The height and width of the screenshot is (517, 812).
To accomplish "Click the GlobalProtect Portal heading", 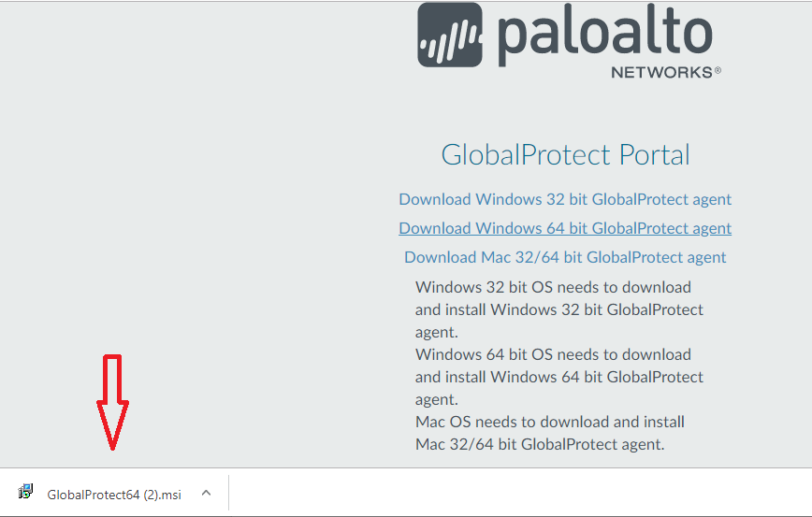I will click(x=565, y=154).
